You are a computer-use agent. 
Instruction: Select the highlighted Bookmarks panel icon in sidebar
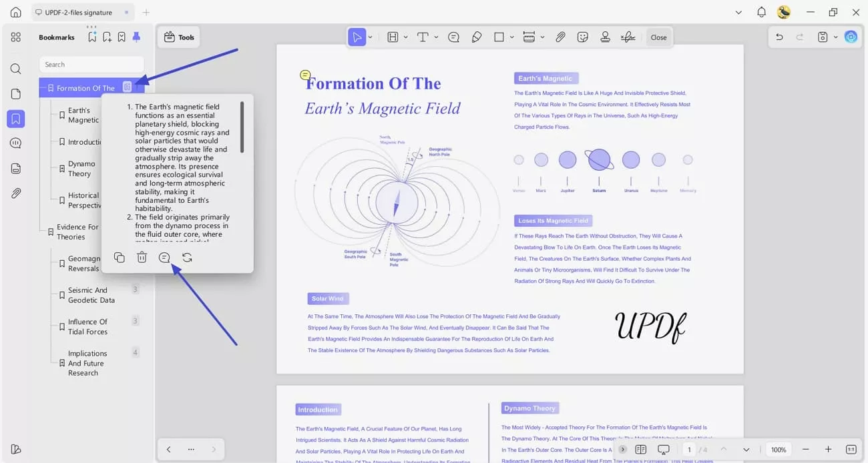pos(15,119)
